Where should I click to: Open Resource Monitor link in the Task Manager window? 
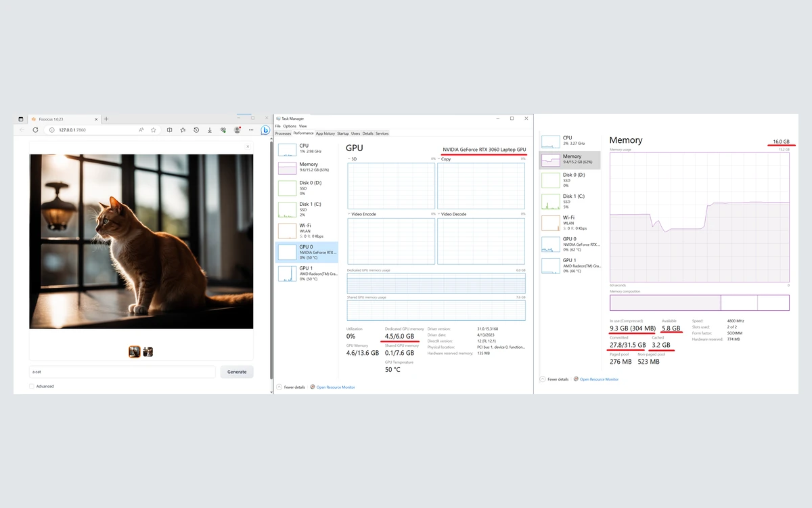[336, 387]
